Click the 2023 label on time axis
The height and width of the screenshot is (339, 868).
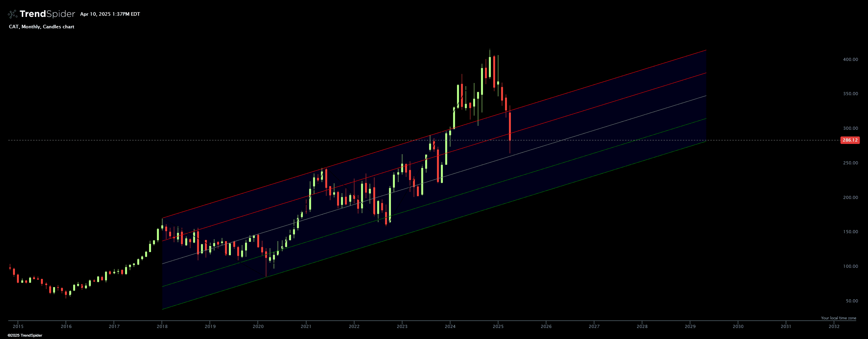click(x=402, y=326)
